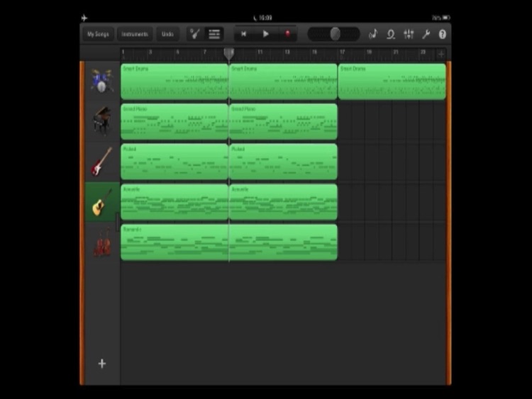532x399 pixels.
Task: Open the My Songs browser
Action: 98,34
